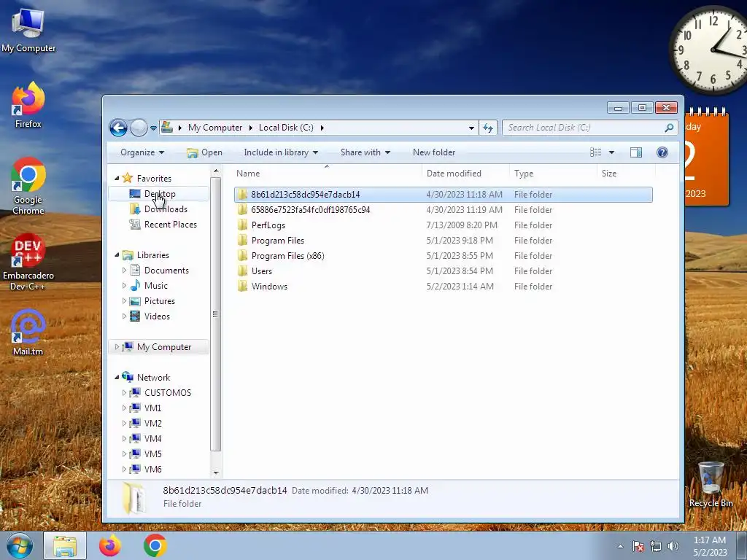This screenshot has width=747, height=560.
Task: Collapse the Favorites tree group
Action: (117, 178)
